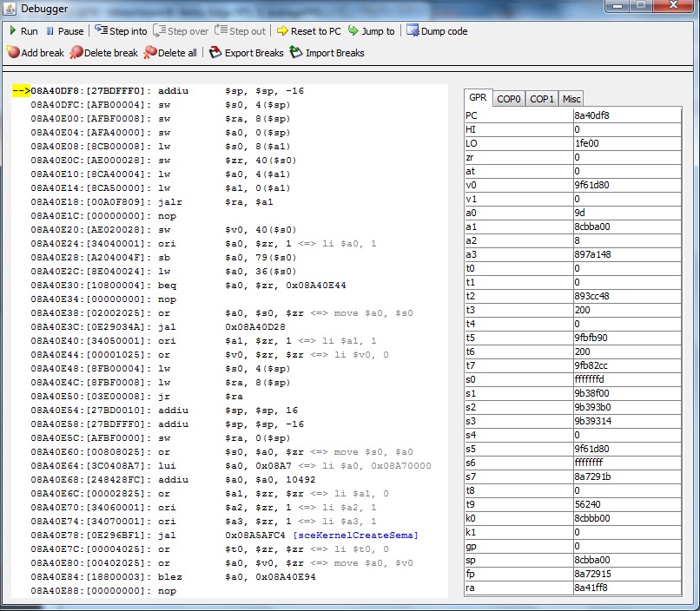The image size is (700, 611).
Task: Remove a breakpoint with Delete break
Action: (76, 53)
